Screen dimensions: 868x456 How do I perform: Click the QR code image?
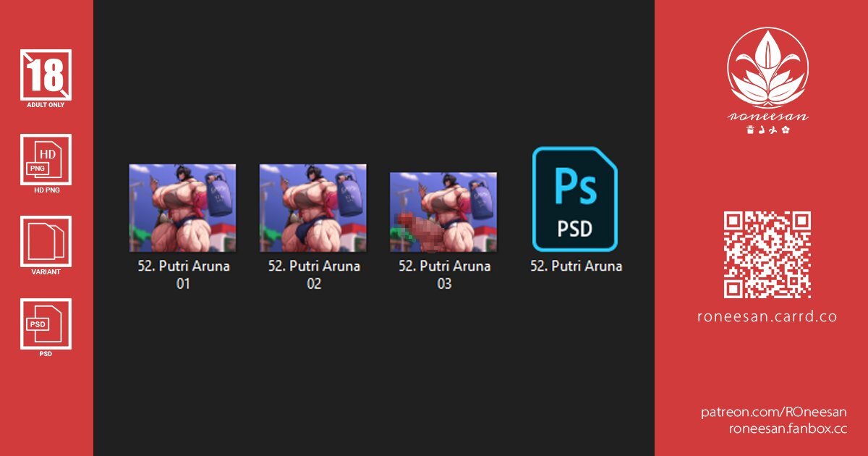[767, 255]
